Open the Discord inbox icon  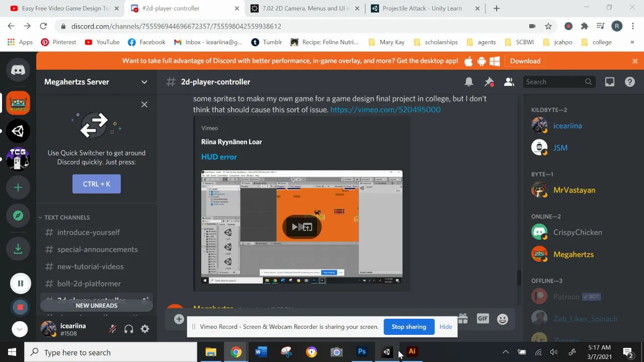point(610,82)
